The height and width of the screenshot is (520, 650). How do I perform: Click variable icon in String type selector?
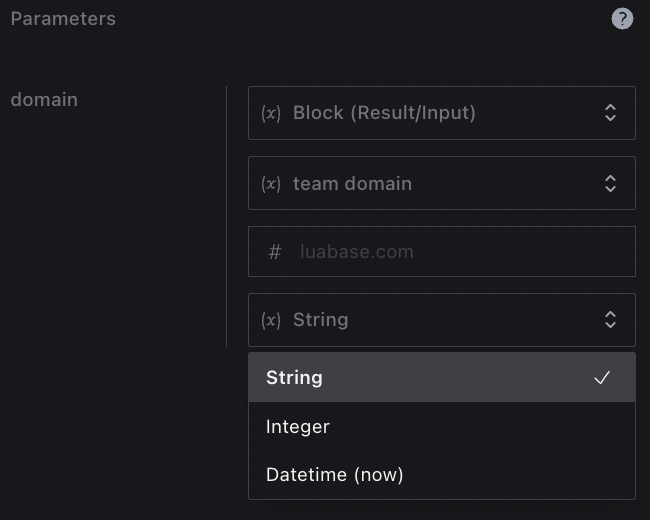[270, 320]
